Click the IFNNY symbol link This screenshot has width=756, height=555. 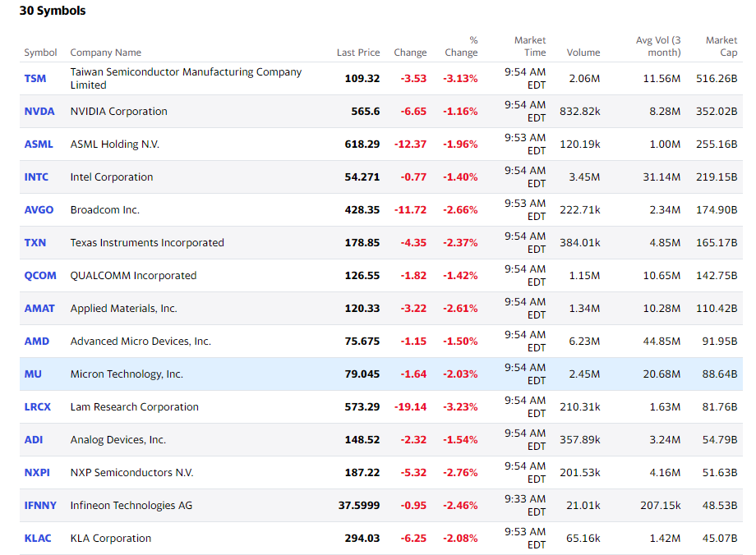tap(40, 506)
